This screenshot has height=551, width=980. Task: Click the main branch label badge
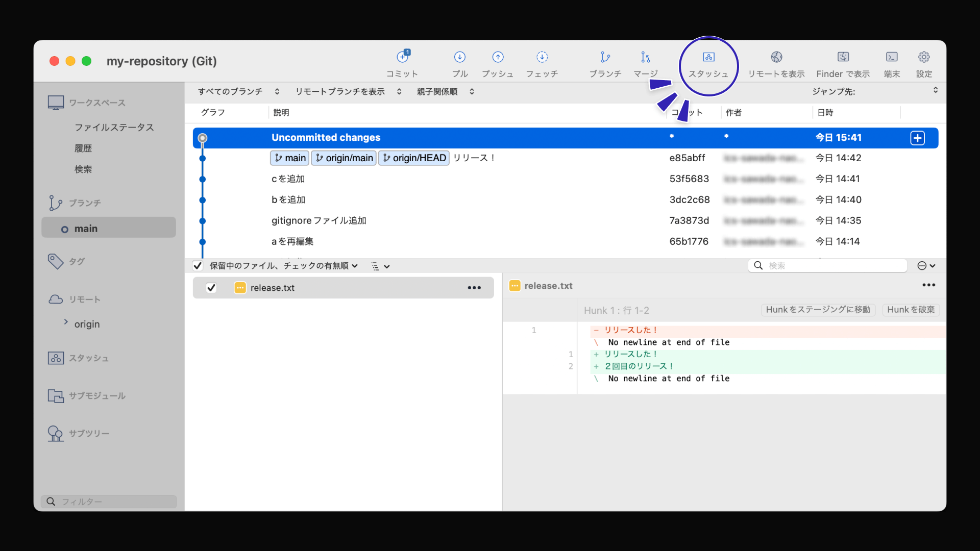pos(290,158)
